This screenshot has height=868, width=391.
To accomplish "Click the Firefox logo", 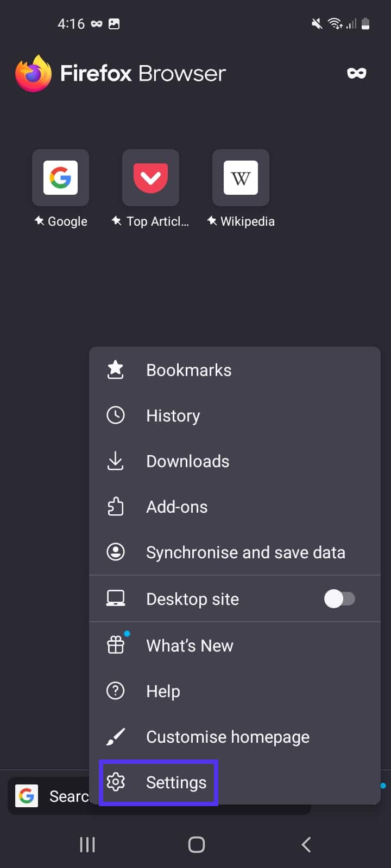I will 33,73.
